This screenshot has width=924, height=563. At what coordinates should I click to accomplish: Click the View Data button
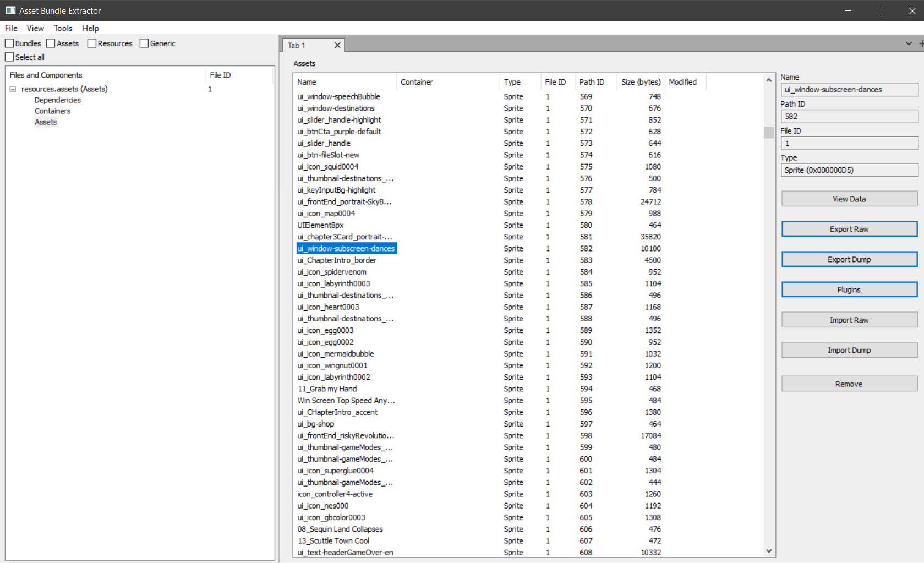click(849, 199)
